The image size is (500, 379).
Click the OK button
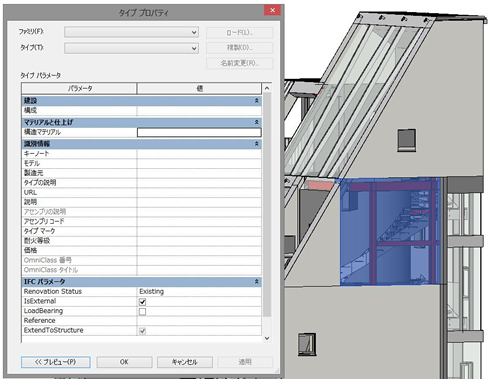pos(124,362)
